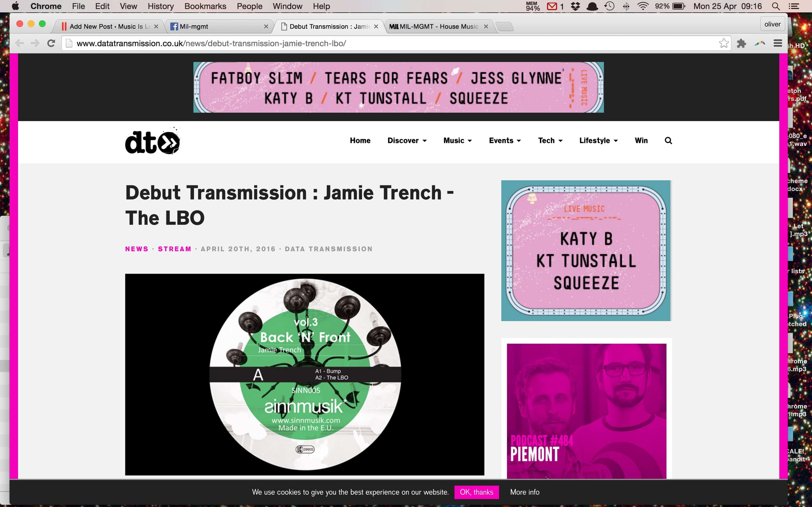Accept cookies with OK, thanks button
812x507 pixels.
pyautogui.click(x=476, y=492)
